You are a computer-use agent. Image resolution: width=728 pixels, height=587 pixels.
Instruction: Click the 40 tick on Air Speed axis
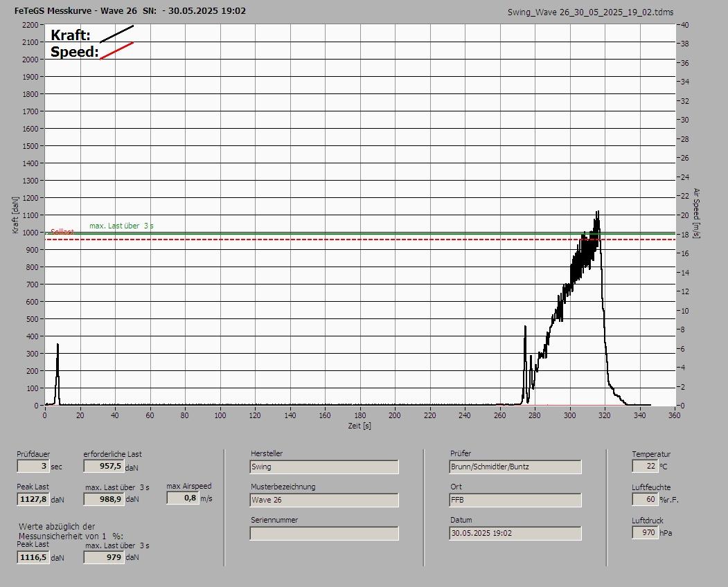pyautogui.click(x=685, y=25)
